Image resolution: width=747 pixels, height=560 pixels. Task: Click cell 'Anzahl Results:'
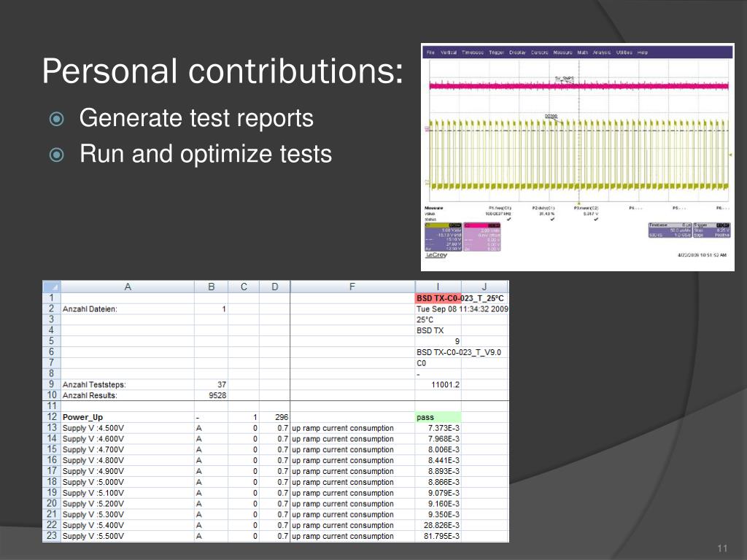click(127, 395)
